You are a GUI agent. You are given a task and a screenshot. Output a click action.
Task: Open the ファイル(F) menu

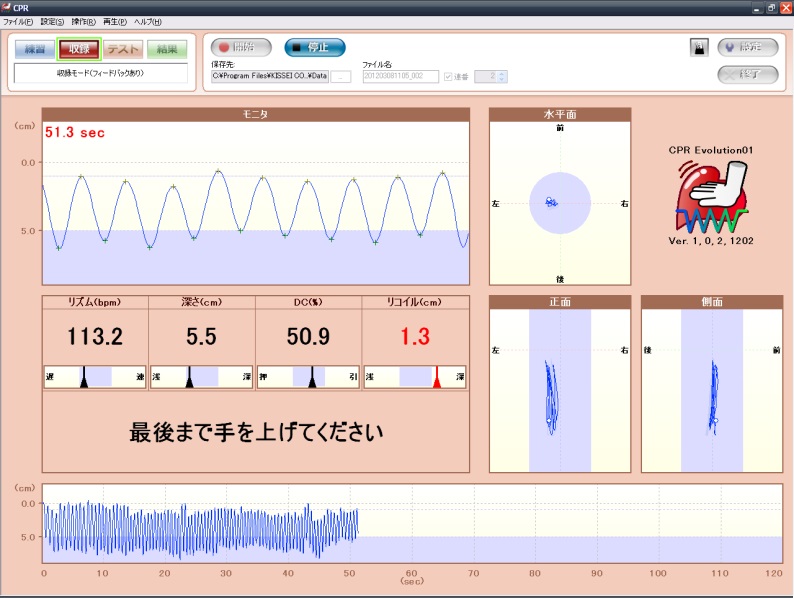18,21
